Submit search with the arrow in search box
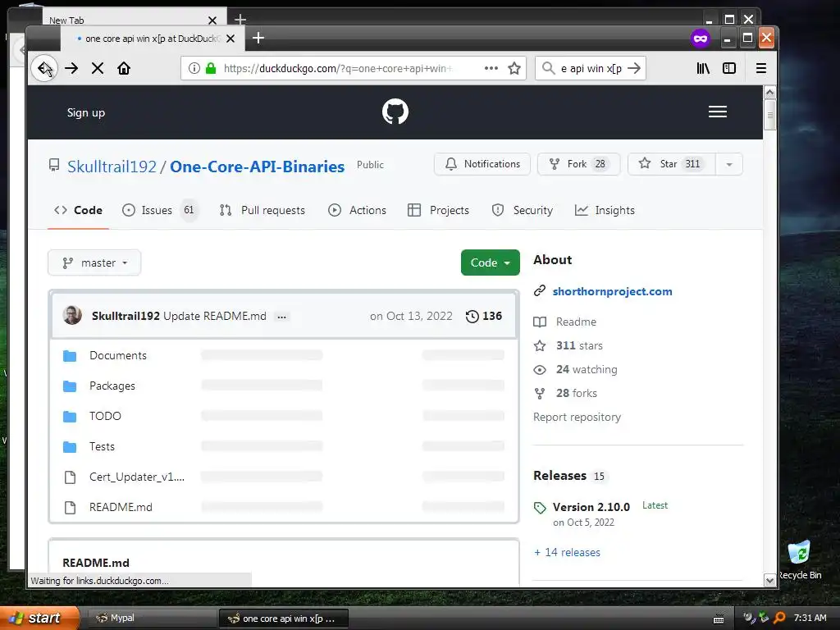 (x=634, y=68)
